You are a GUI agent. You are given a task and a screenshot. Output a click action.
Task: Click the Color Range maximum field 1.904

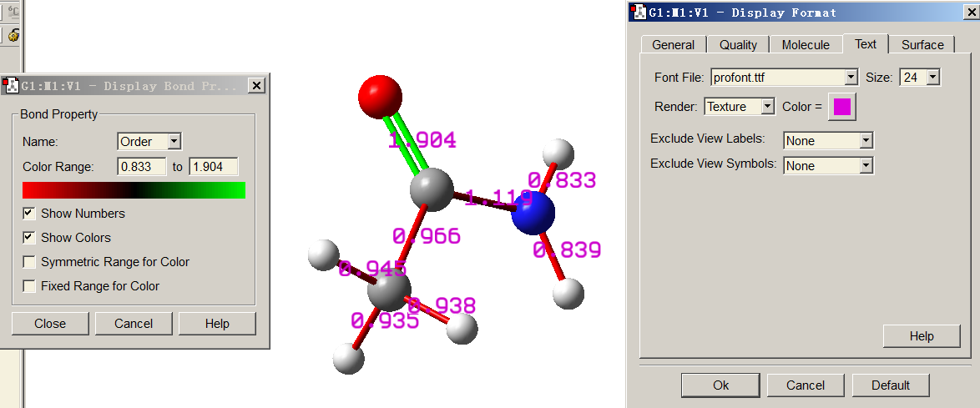tap(213, 167)
